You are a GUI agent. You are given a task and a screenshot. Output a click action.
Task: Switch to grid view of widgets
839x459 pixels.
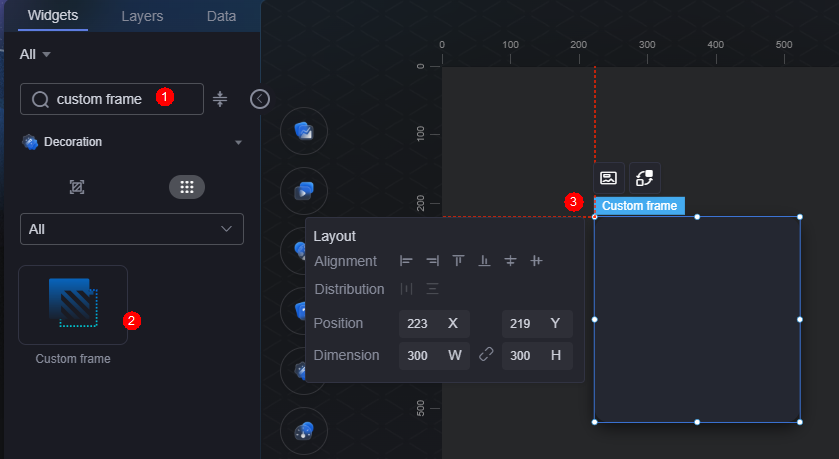187,187
